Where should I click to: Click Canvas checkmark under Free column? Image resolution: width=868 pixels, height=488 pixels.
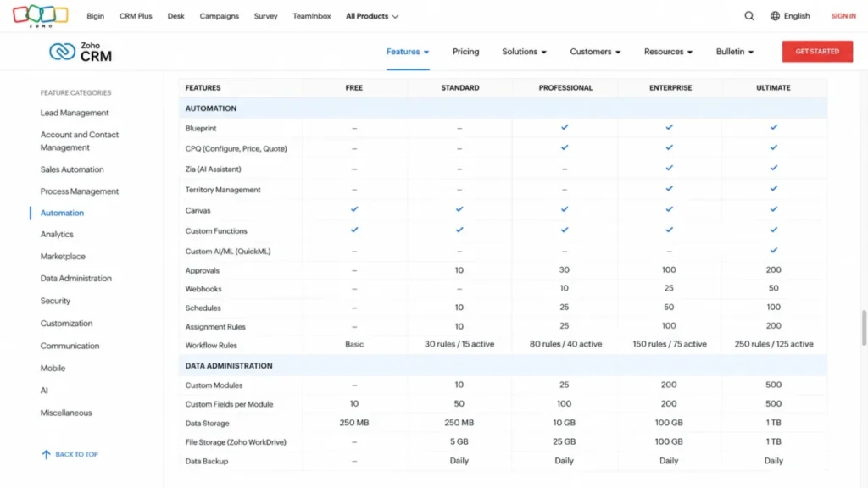click(x=354, y=209)
